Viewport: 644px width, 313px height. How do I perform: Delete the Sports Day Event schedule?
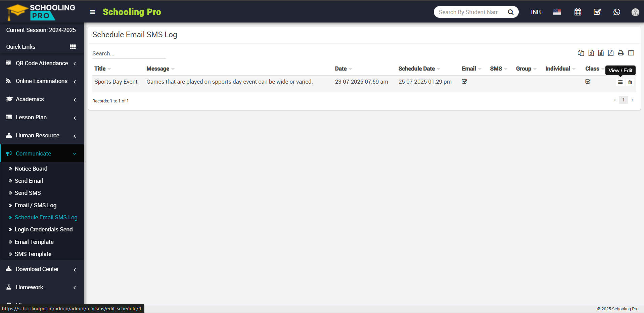tap(630, 82)
